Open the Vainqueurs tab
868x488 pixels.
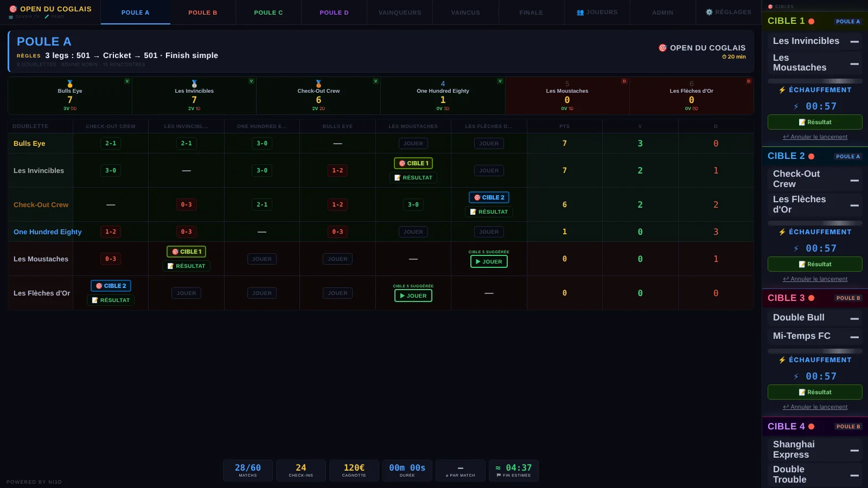pyautogui.click(x=400, y=12)
